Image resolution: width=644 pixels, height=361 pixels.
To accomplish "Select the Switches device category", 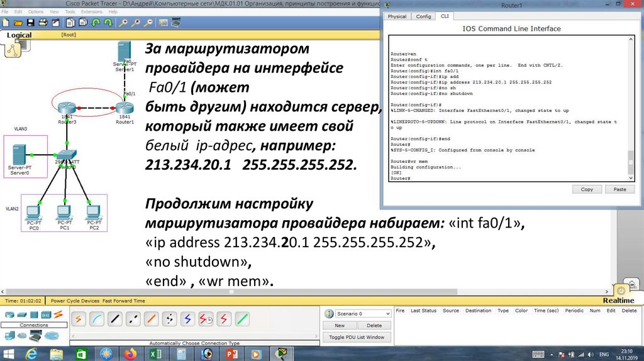I will click(22, 315).
